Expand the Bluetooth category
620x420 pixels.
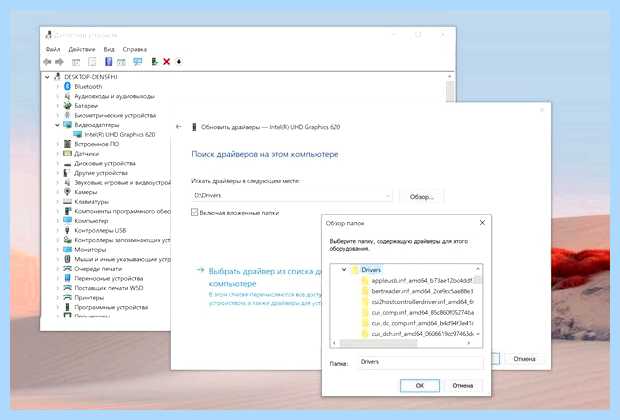coord(58,86)
